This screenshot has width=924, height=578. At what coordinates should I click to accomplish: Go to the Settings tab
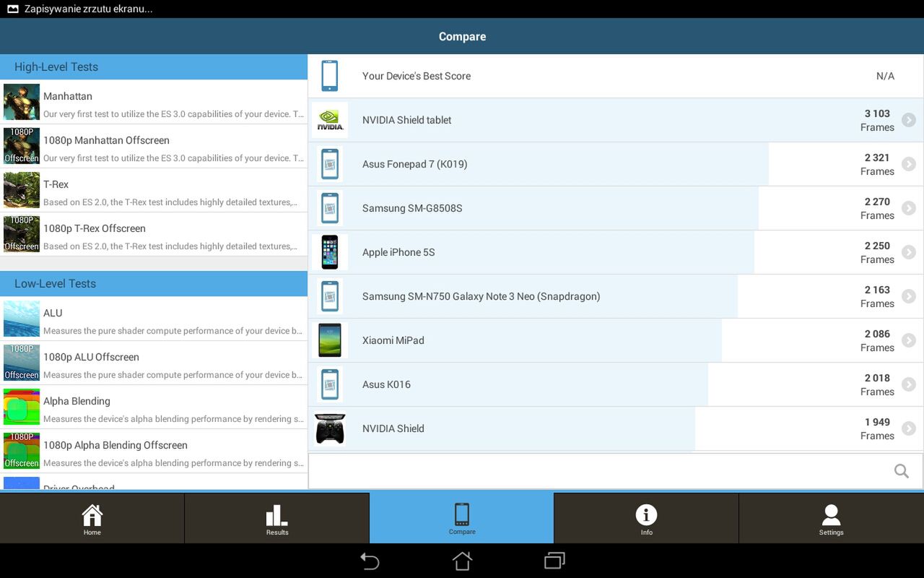click(x=831, y=518)
